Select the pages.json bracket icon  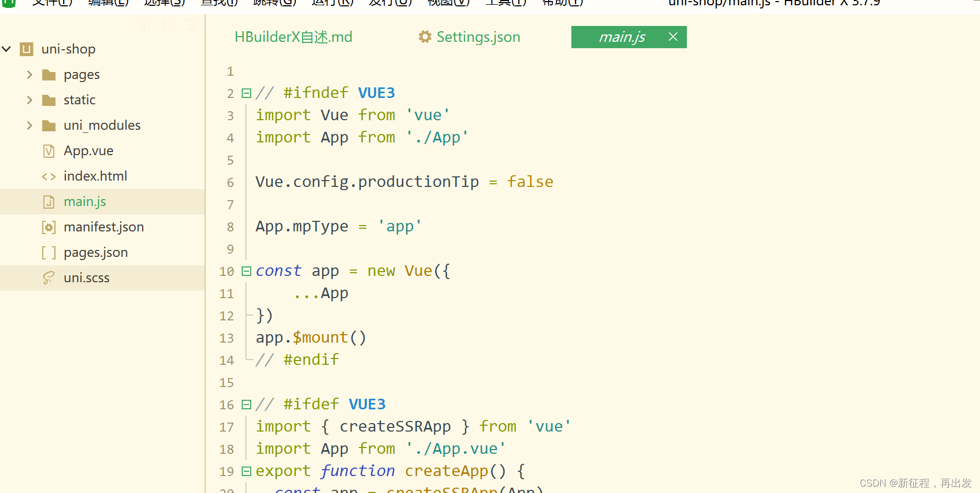click(x=49, y=253)
